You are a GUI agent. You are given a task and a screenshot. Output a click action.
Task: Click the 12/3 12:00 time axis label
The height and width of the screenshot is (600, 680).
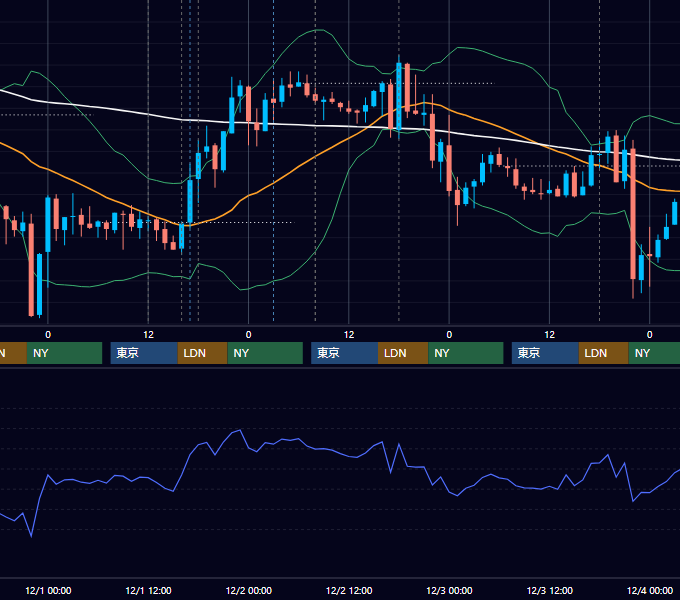tap(549, 590)
